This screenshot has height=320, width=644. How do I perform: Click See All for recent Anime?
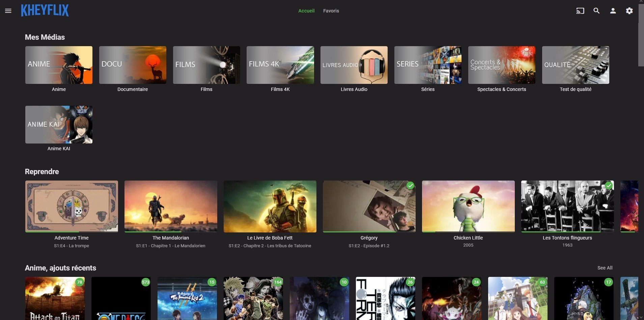click(x=605, y=268)
